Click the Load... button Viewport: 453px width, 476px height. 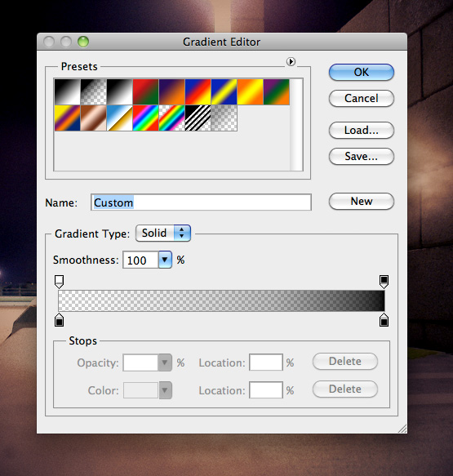(x=362, y=131)
